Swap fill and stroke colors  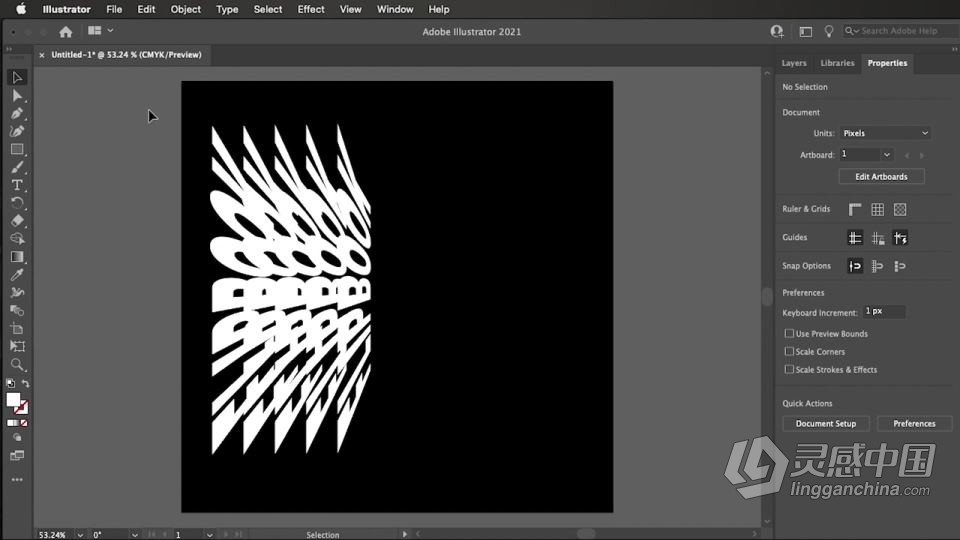(26, 384)
